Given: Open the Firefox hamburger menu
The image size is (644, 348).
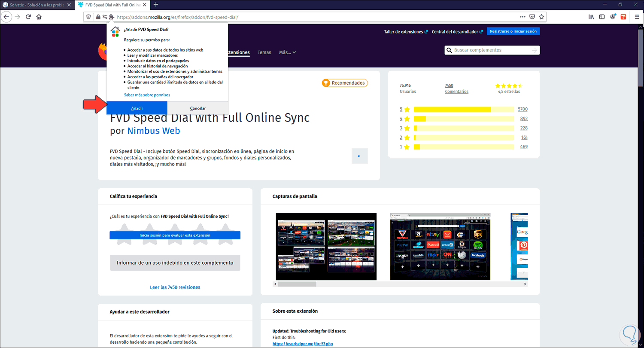Looking at the screenshot, I should tap(636, 17).
